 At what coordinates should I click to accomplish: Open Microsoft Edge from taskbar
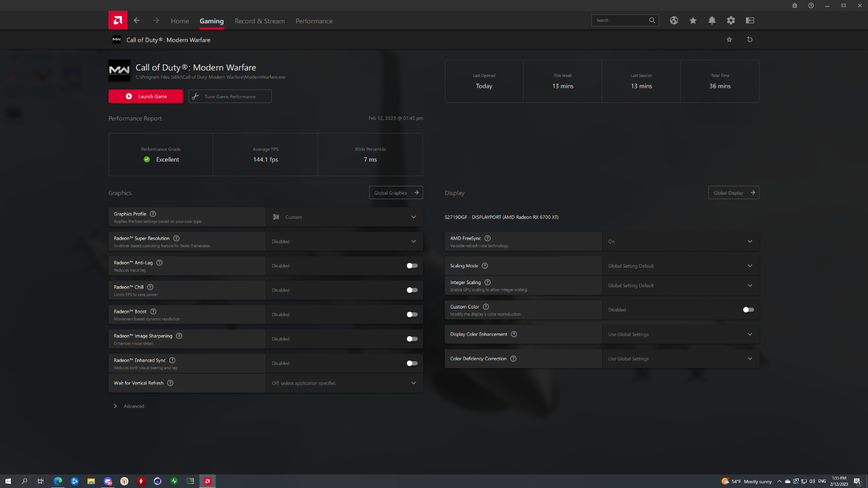(58, 481)
